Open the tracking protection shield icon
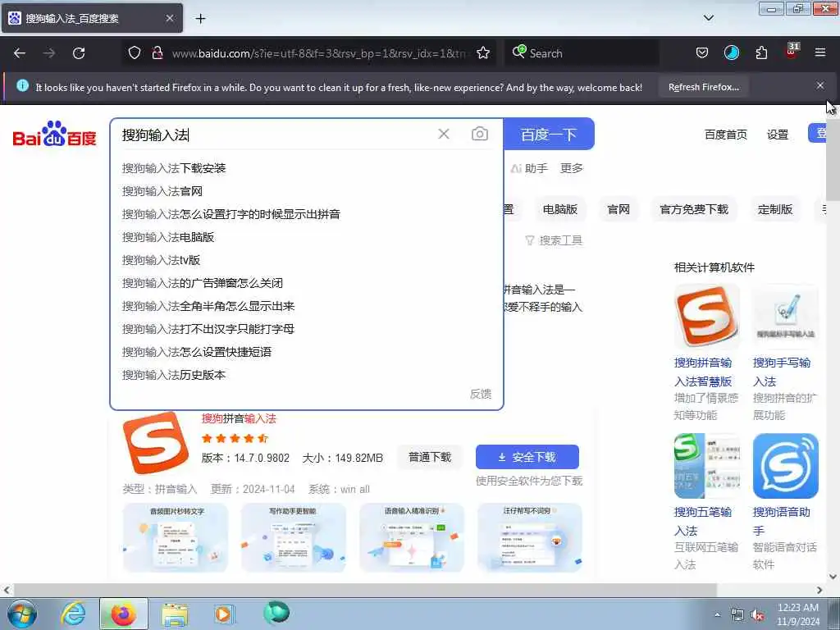The image size is (840, 630). [135, 52]
